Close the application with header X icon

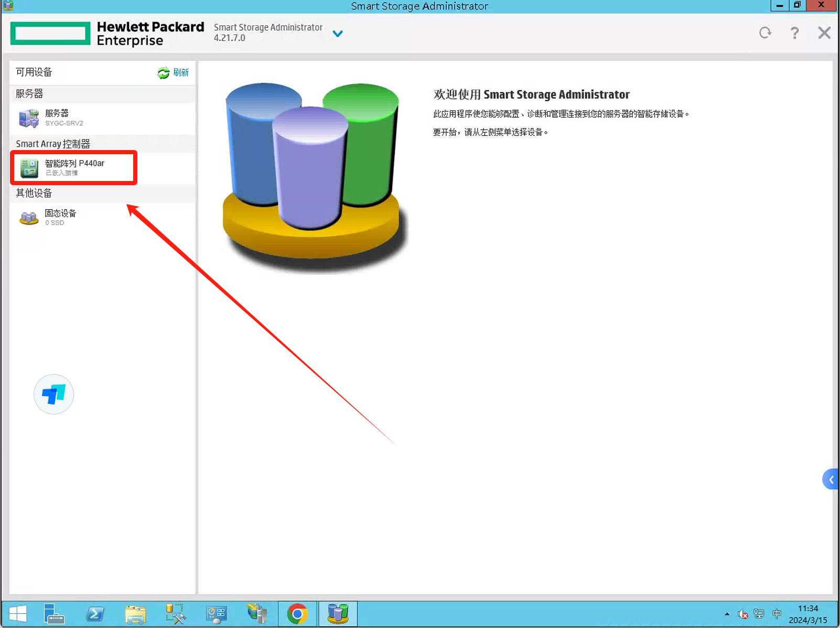(x=824, y=33)
